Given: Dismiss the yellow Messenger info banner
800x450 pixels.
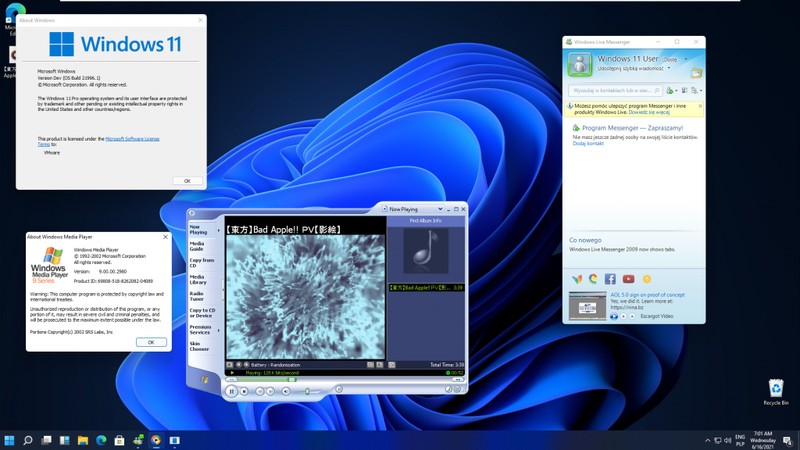Looking at the screenshot, I should tap(700, 106).
